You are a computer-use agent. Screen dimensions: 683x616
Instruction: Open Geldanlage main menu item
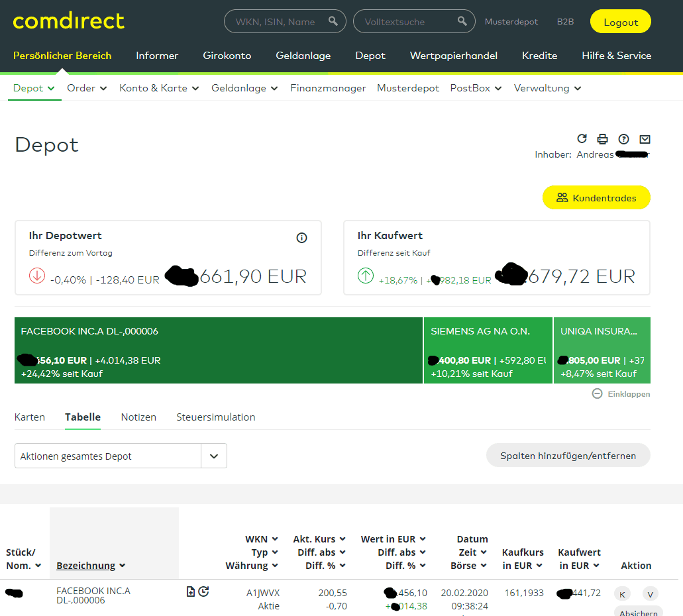303,56
